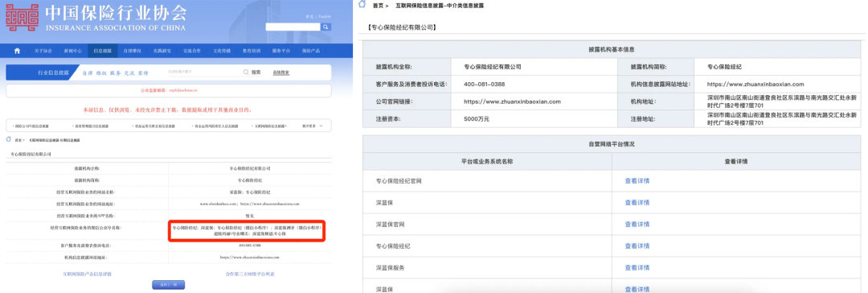The width and height of the screenshot is (868, 293).
Task: Open the 新闻中心 menu item
Action: [72, 51]
